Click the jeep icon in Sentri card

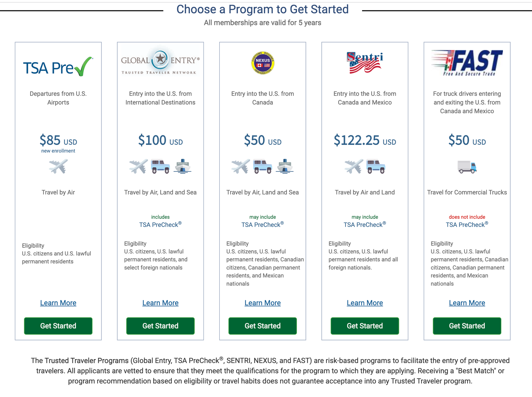pyautogui.click(x=376, y=166)
